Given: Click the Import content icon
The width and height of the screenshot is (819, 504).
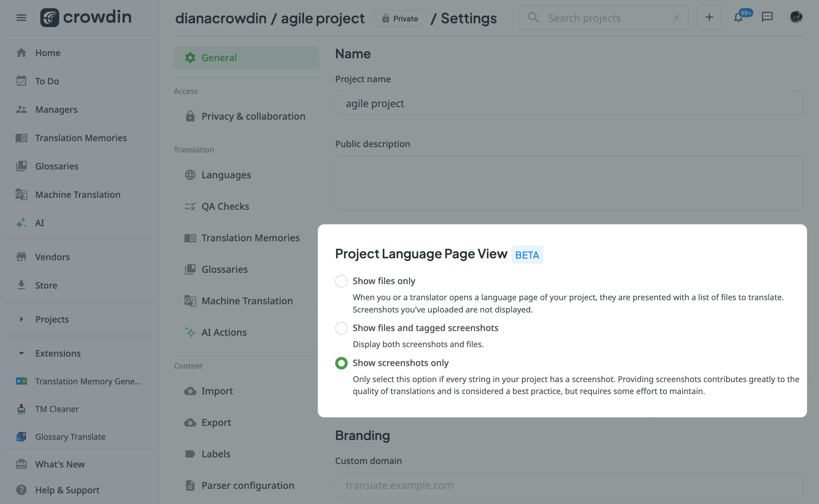Looking at the screenshot, I should pyautogui.click(x=190, y=391).
